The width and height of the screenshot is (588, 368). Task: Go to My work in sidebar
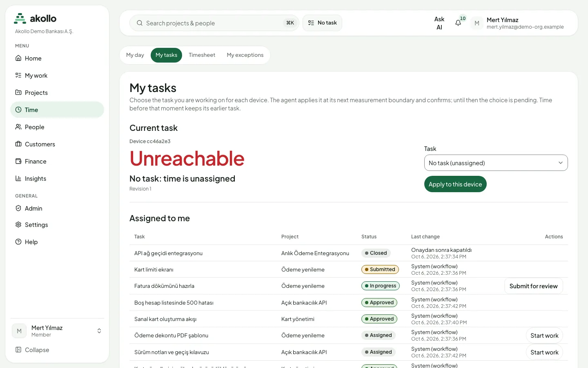[x=57, y=76]
